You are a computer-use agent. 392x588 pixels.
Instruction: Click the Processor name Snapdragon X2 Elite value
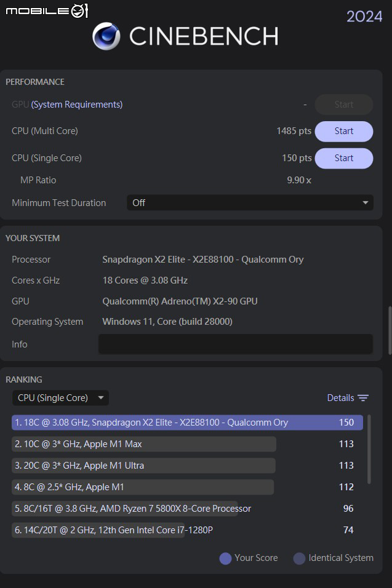click(203, 260)
